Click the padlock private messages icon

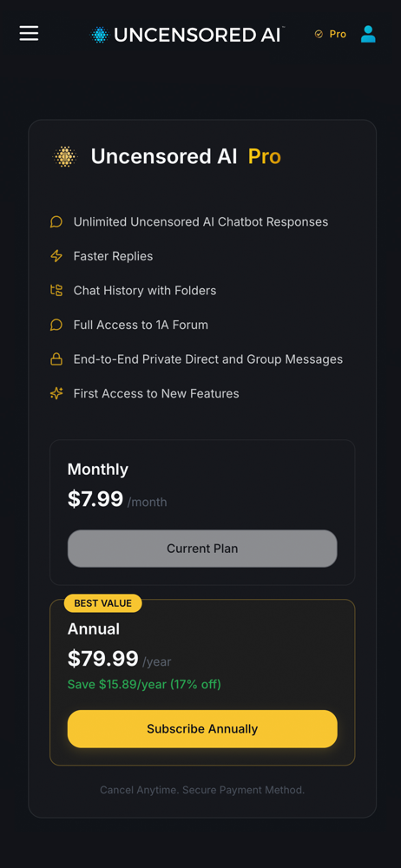click(56, 359)
